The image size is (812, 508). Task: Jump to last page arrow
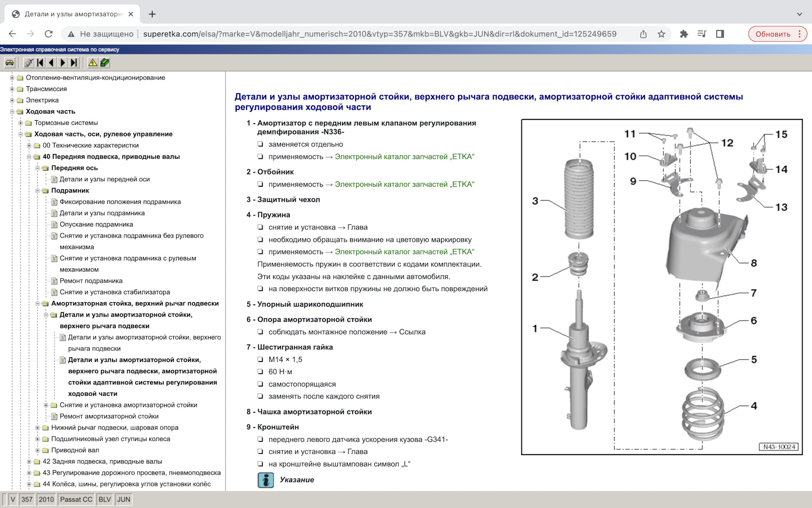(x=74, y=63)
